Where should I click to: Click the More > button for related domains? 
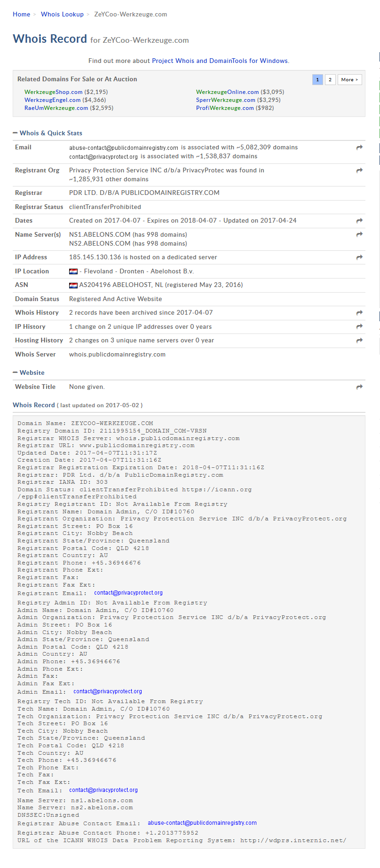[350, 80]
